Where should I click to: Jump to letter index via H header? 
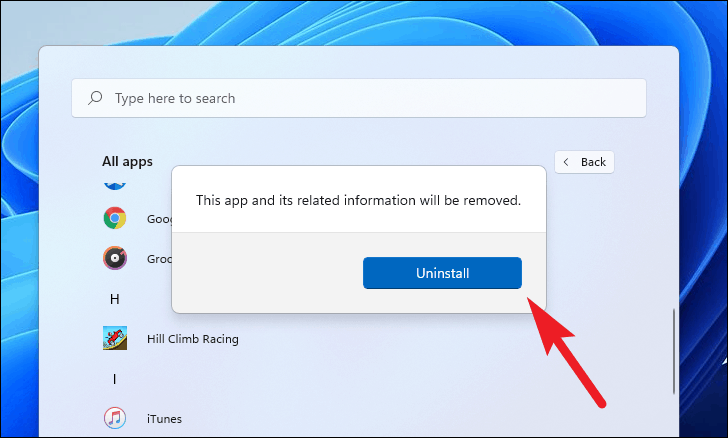[114, 299]
